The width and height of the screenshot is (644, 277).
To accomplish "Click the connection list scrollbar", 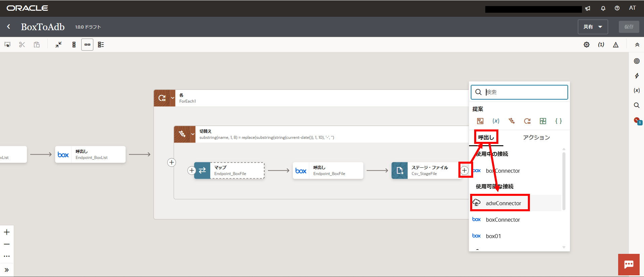I will tap(564, 181).
